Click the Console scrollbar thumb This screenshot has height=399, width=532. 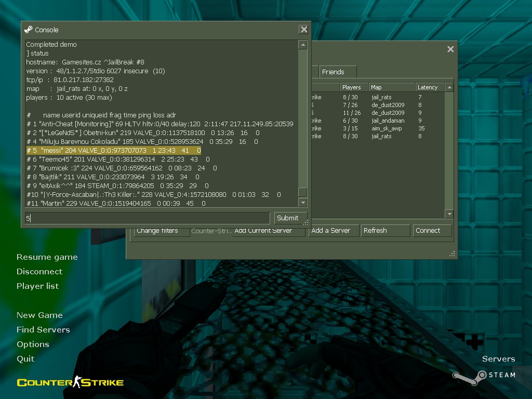pyautogui.click(x=302, y=192)
